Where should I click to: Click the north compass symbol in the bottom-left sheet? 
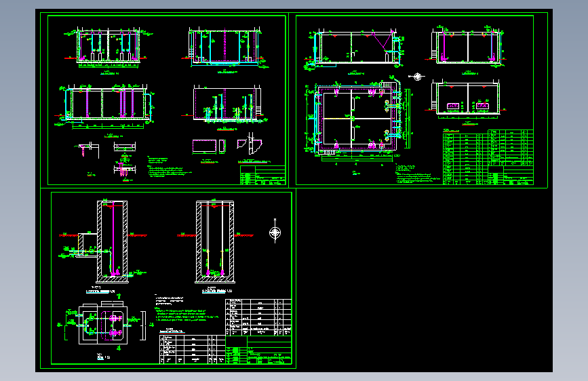(x=275, y=233)
